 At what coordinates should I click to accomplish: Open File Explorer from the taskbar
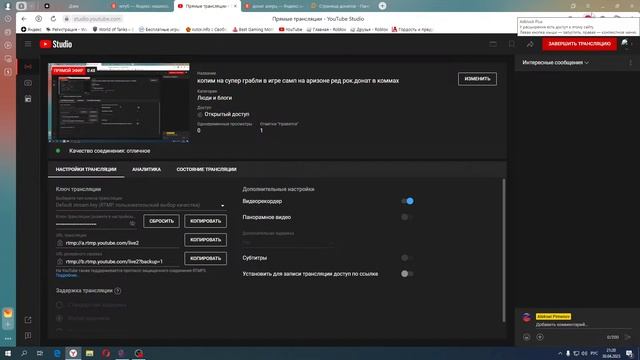89,353
